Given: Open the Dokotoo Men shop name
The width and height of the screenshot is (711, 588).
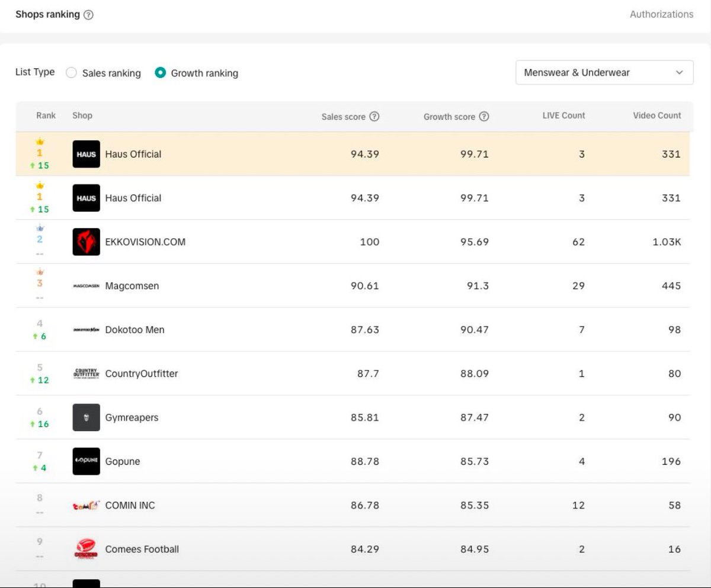Looking at the screenshot, I should [x=134, y=330].
